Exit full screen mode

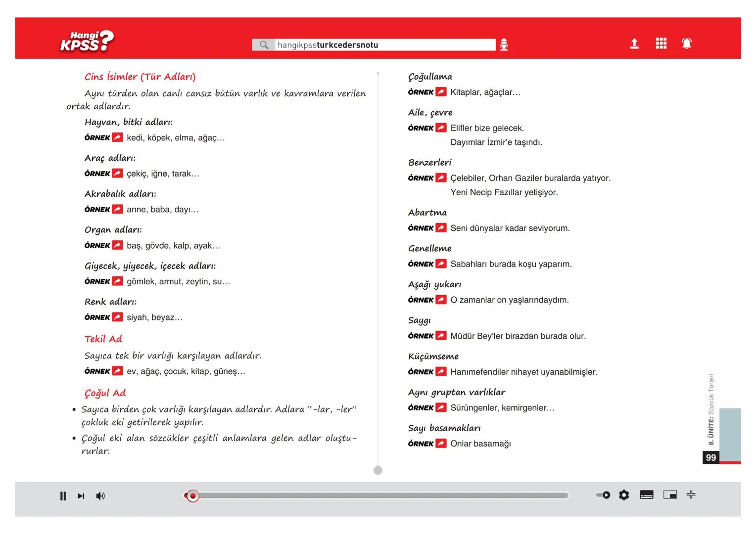691,494
